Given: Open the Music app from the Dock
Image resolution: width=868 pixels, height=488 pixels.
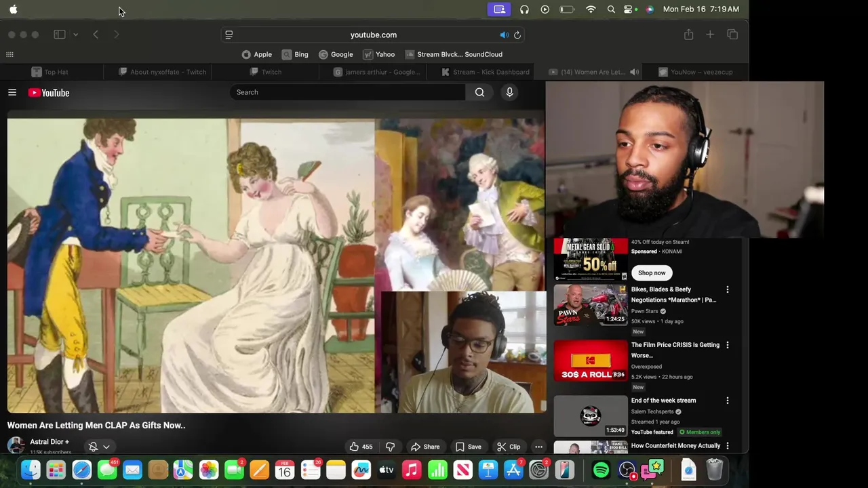Looking at the screenshot, I should tap(412, 470).
